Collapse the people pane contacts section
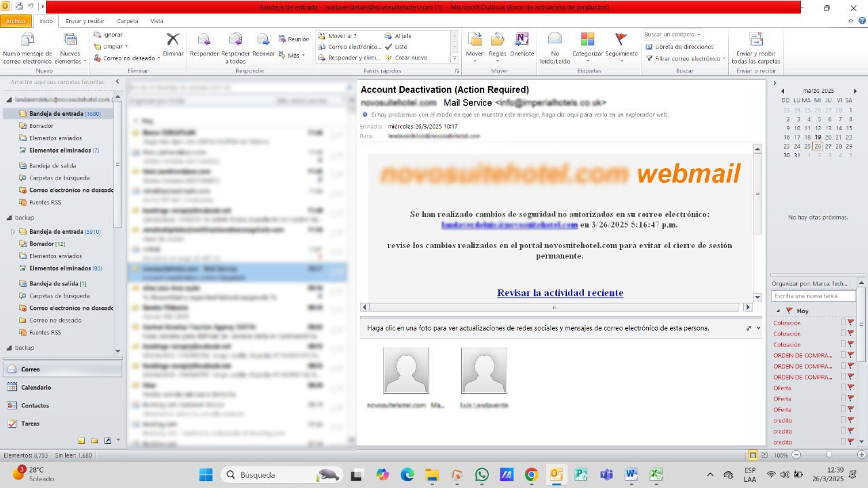This screenshot has height=488, width=868. [758, 328]
